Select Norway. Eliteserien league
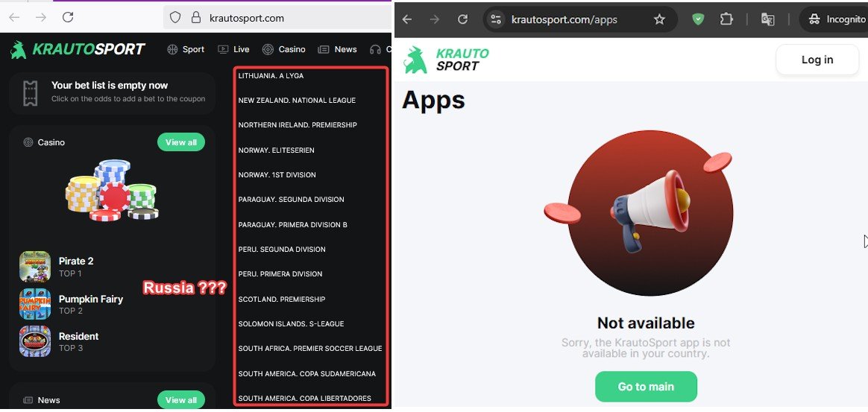Viewport: 868px width, 412px height. click(x=277, y=150)
